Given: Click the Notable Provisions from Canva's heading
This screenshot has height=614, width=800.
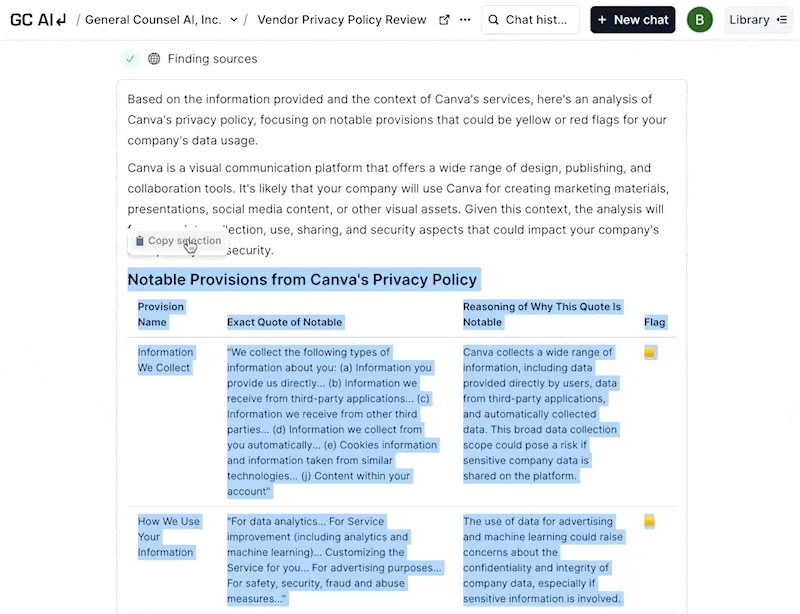Looking at the screenshot, I should pos(302,280).
